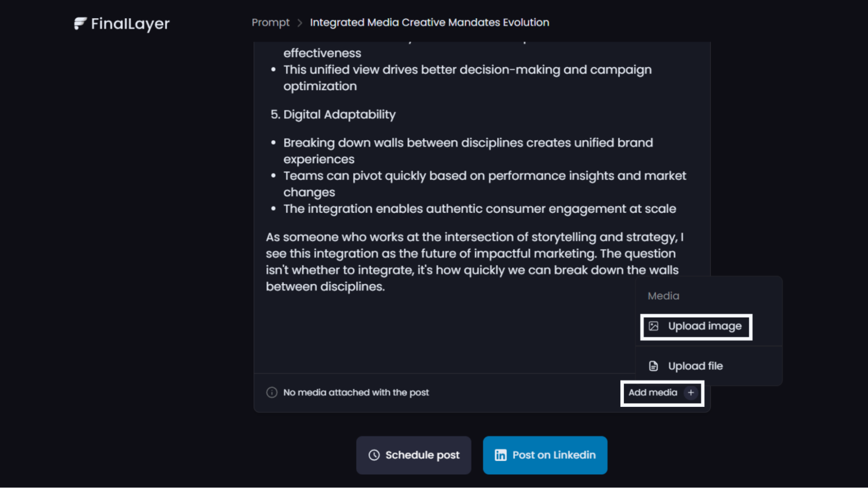Click the No media attached label
The image size is (868, 488).
356,392
